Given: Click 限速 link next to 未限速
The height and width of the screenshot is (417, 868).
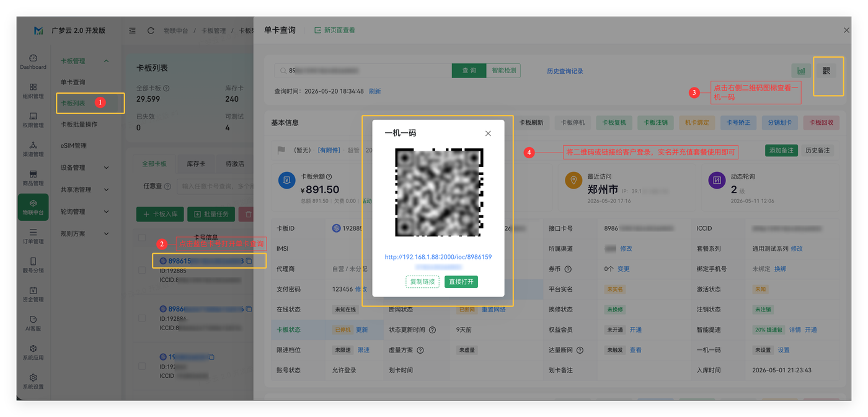Looking at the screenshot, I should tap(363, 350).
